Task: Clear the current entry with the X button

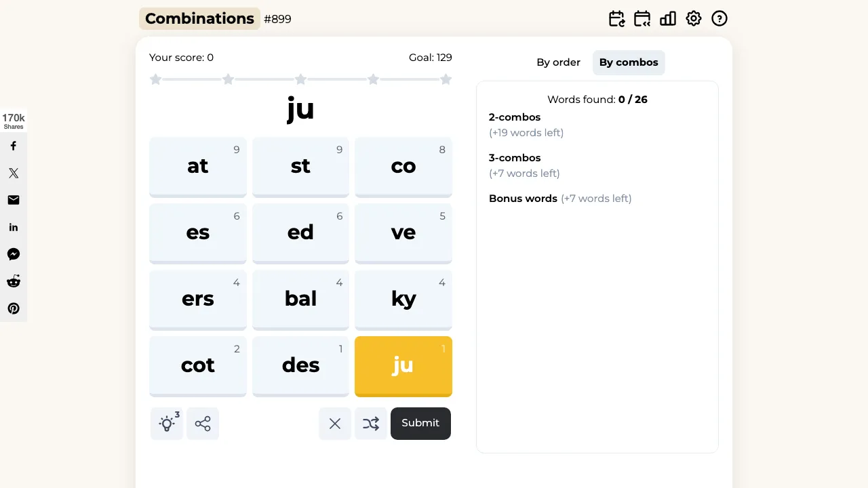Action: click(x=335, y=424)
